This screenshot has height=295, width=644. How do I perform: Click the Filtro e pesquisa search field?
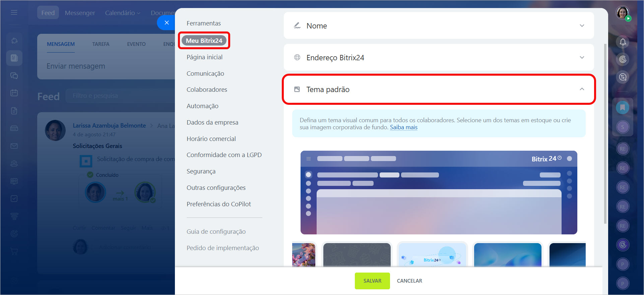tap(121, 96)
